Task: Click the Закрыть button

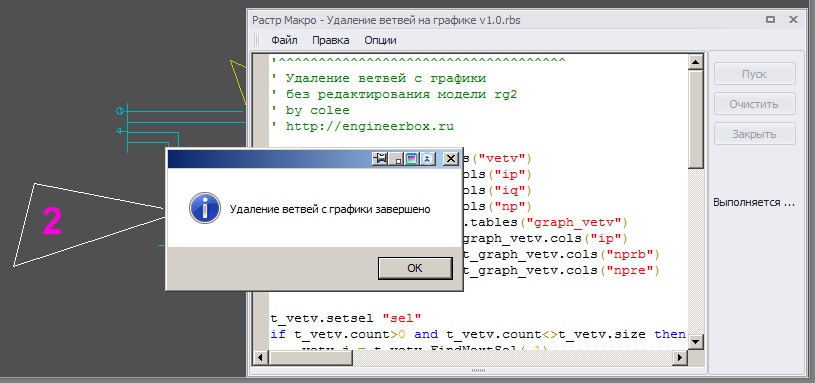Action: 754,134
